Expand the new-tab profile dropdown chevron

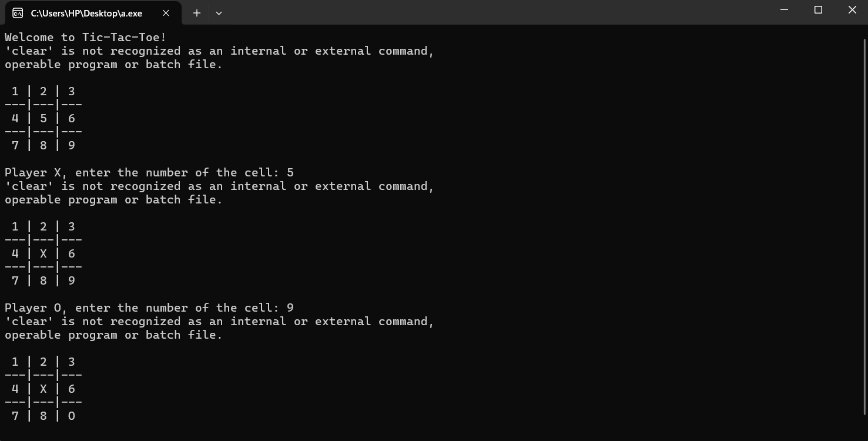click(219, 13)
